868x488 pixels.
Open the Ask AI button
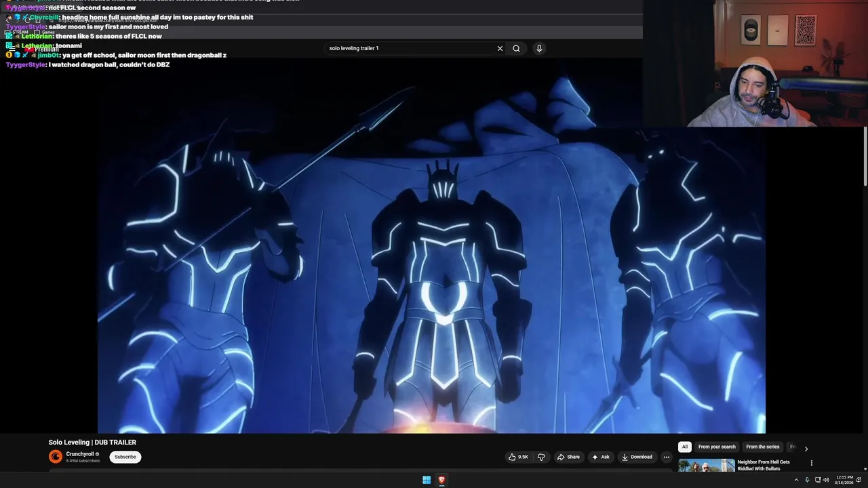601,457
